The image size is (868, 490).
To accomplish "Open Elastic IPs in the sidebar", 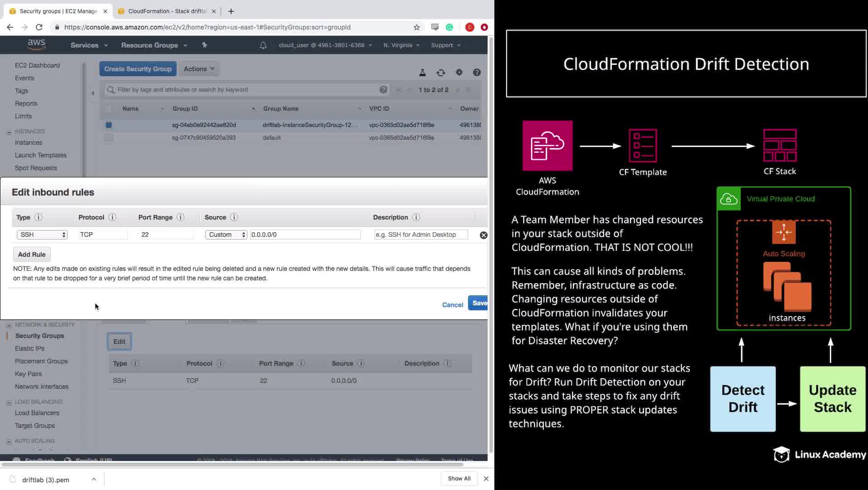I will point(30,348).
